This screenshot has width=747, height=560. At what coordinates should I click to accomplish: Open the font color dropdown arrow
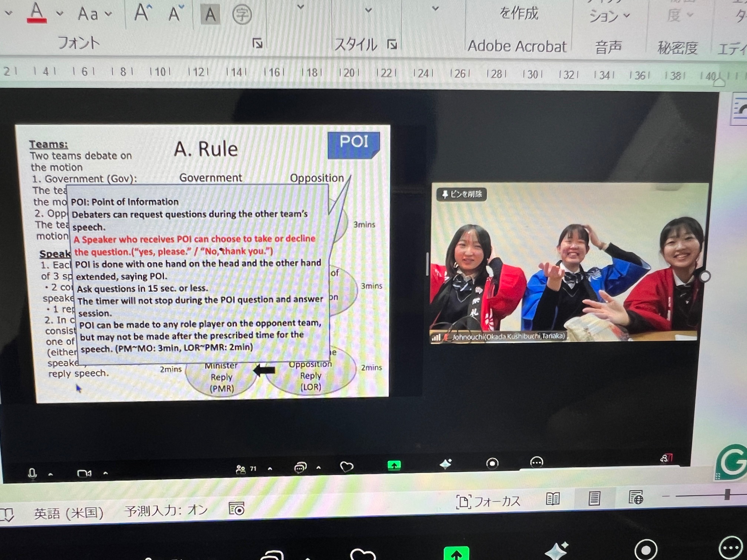click(x=60, y=14)
